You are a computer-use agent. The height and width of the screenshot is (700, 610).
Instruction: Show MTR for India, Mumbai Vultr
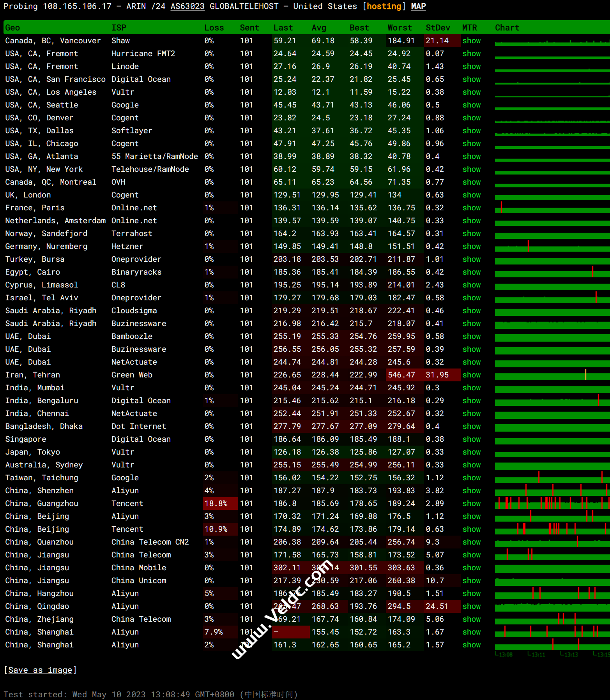point(471,388)
